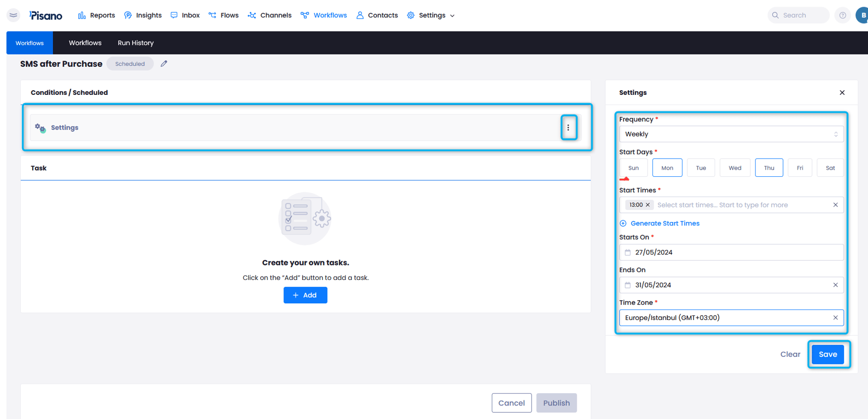Clear the Time Zone selection
Viewport: 868px width, 419px height.
[x=835, y=318]
